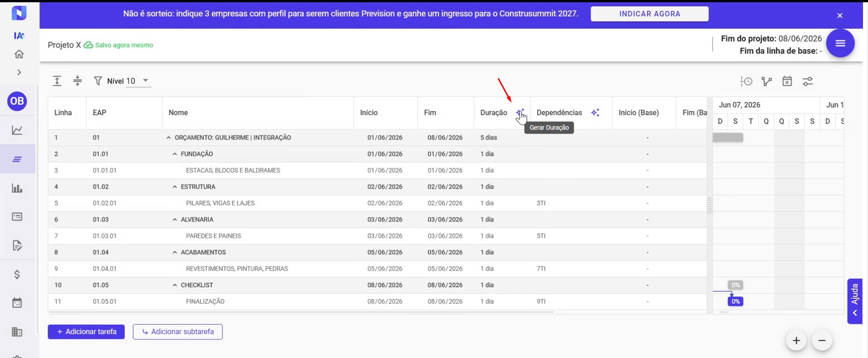The width and height of the screenshot is (868, 358).
Task: Collapse the FUNDAÇÃO group
Action: coord(175,154)
